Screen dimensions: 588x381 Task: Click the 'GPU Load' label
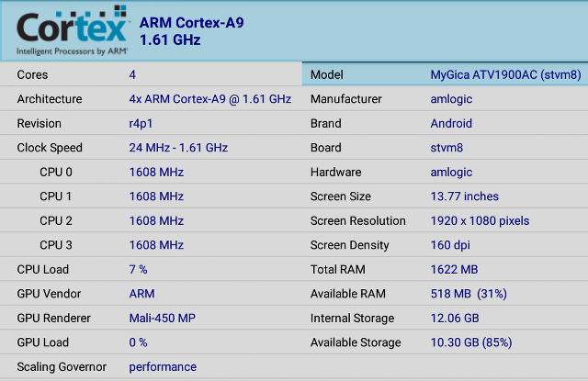pos(43,342)
